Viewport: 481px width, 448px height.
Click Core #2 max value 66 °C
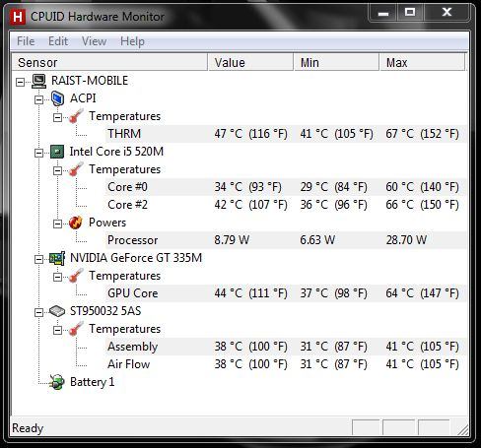coord(422,205)
